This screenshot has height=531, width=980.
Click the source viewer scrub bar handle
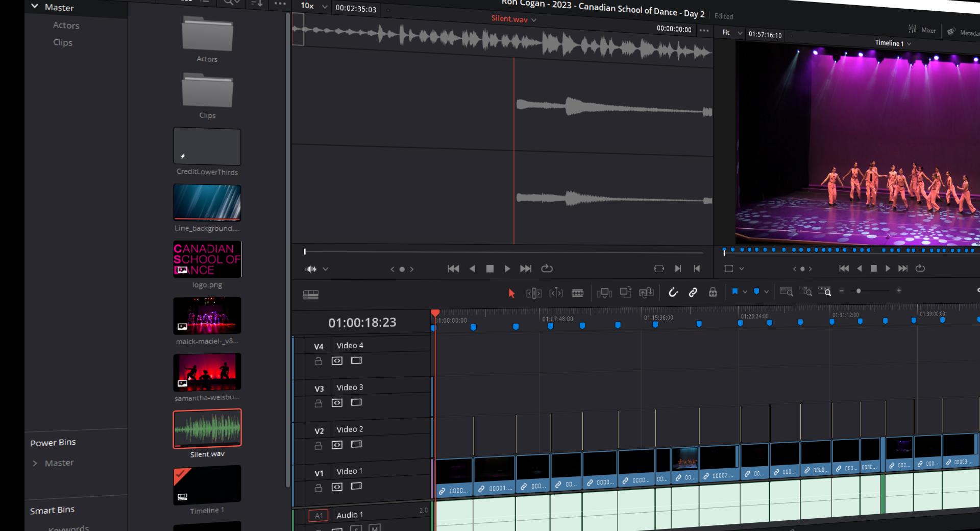tap(305, 252)
